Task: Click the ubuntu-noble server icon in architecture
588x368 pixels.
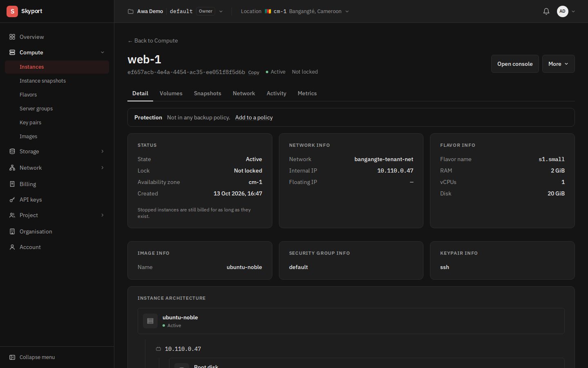Action: 150,321
